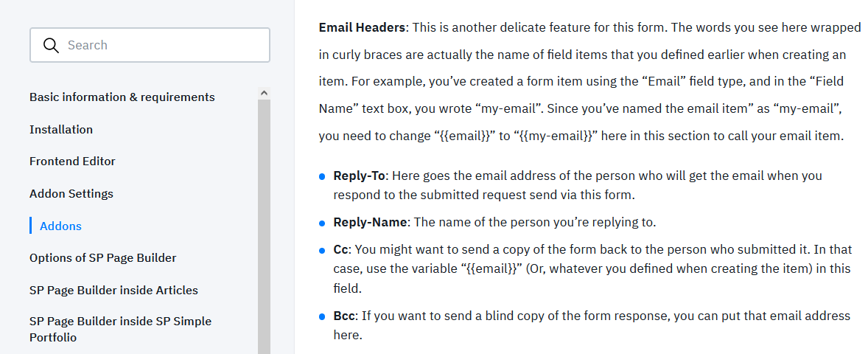This screenshot has width=868, height=354.
Task: Click the blue bullet beside Reply-To
Action: (322, 177)
